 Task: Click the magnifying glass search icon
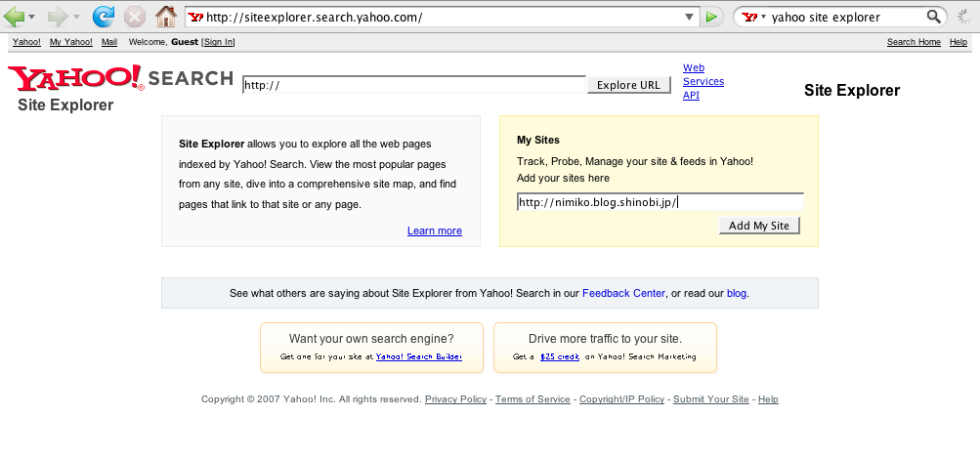[x=934, y=17]
